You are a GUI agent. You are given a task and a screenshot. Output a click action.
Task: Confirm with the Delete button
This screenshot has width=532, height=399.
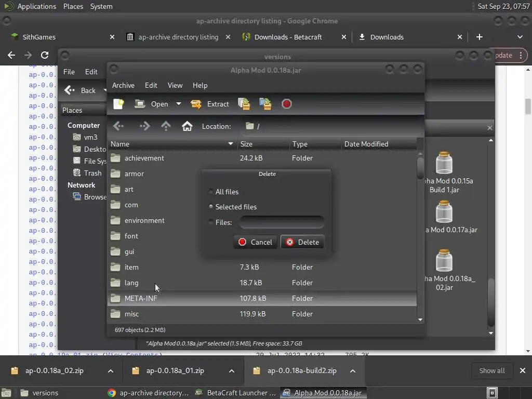point(302,242)
